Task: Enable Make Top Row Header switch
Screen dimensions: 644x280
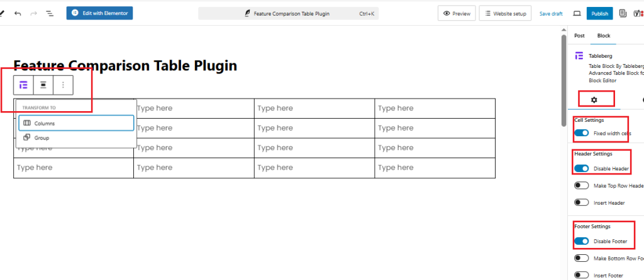Action: pos(581,186)
